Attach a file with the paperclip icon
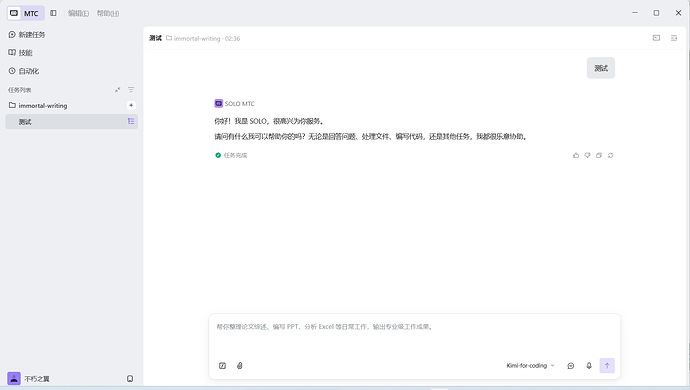Image resolution: width=690 pixels, height=390 pixels. [x=240, y=366]
